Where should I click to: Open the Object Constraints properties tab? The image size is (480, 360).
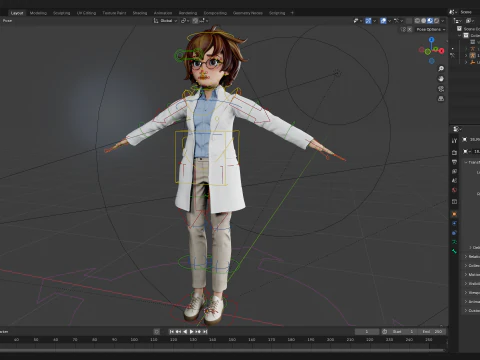pos(454,233)
